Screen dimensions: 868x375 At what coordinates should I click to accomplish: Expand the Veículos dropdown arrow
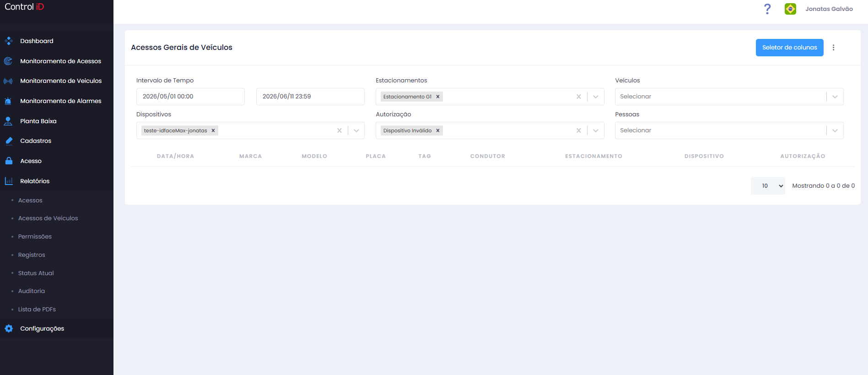tap(835, 97)
